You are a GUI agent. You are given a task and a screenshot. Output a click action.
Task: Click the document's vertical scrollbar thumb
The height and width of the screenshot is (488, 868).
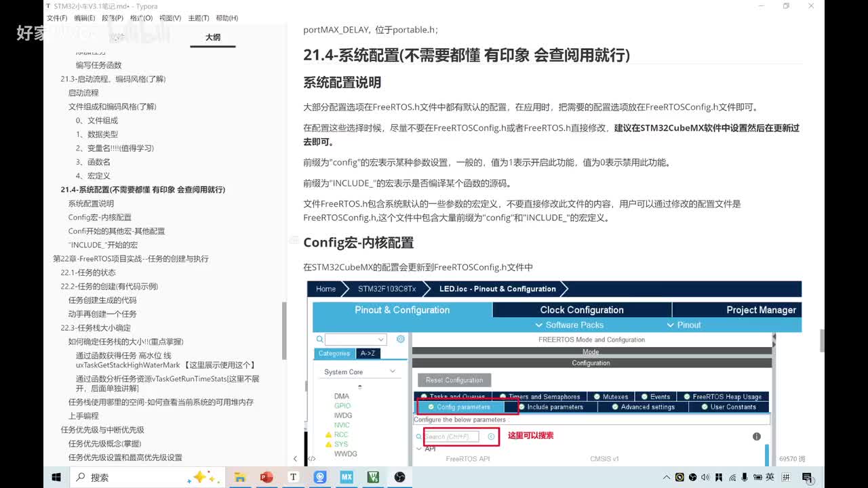[822, 340]
